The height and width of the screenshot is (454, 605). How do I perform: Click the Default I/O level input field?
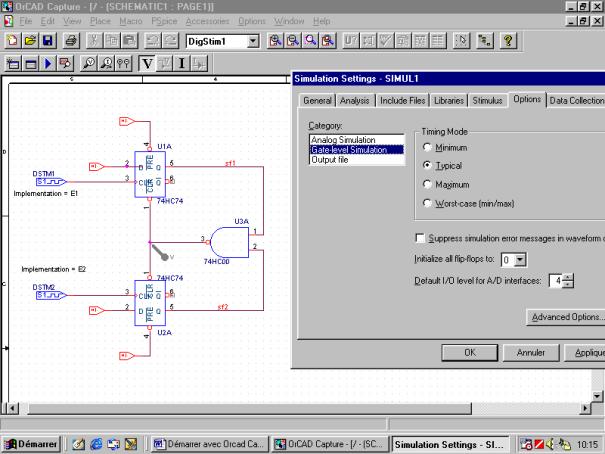pos(556,281)
